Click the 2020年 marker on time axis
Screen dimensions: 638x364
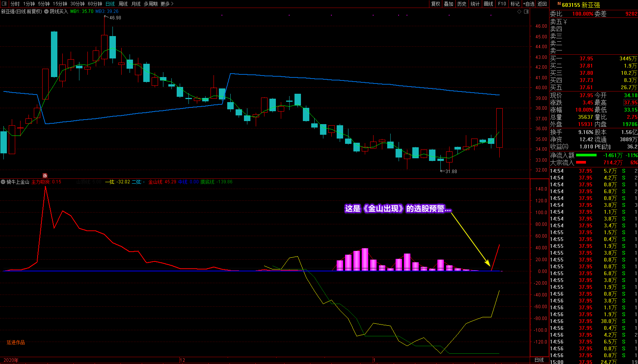click(x=11, y=360)
